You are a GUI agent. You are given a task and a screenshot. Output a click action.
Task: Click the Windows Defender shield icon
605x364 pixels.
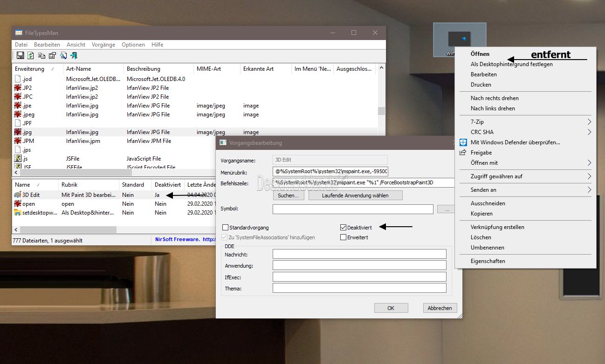click(463, 142)
